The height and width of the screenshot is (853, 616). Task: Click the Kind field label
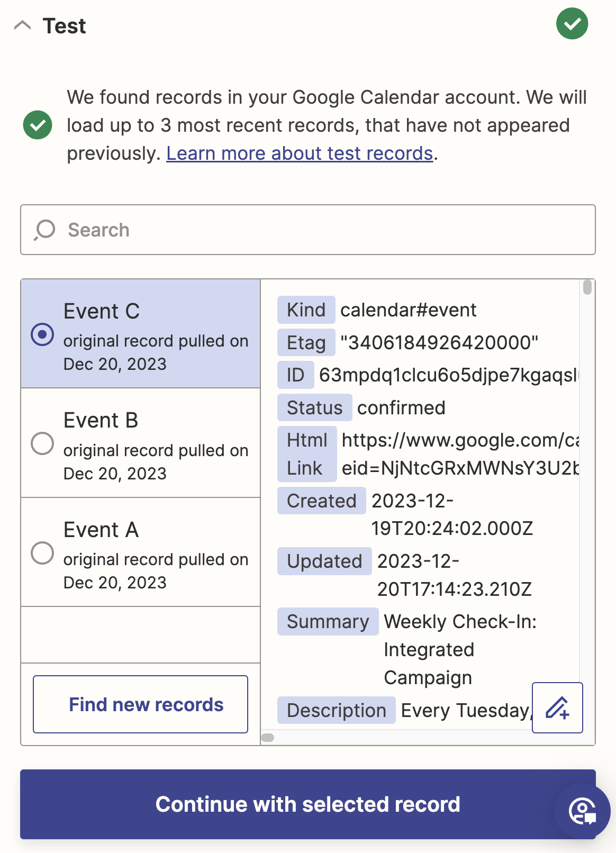pyautogui.click(x=306, y=310)
